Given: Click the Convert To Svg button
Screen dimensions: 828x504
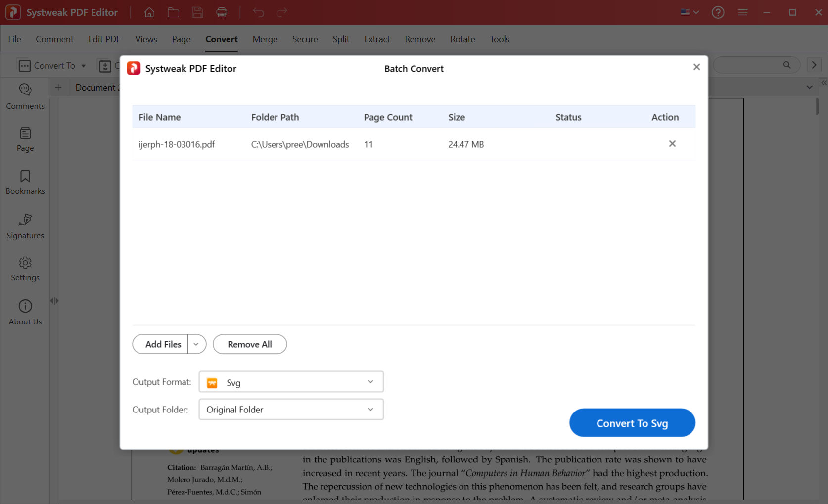Looking at the screenshot, I should [x=632, y=423].
